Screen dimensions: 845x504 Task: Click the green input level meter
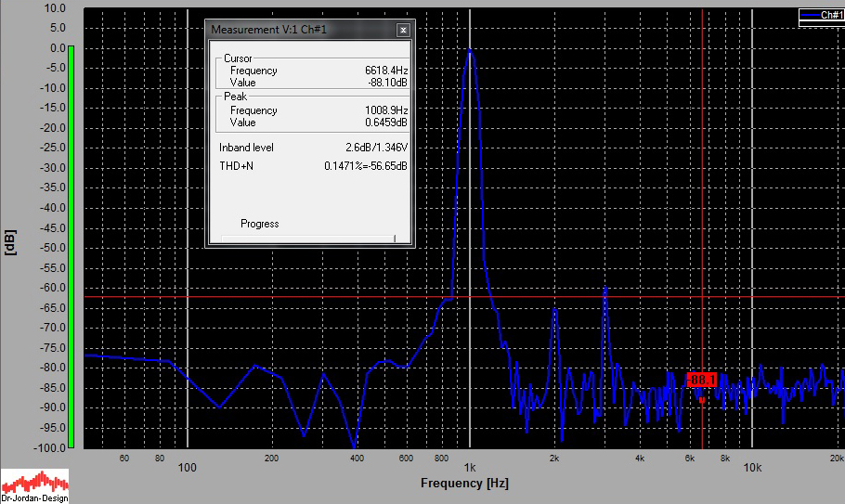[70, 245]
